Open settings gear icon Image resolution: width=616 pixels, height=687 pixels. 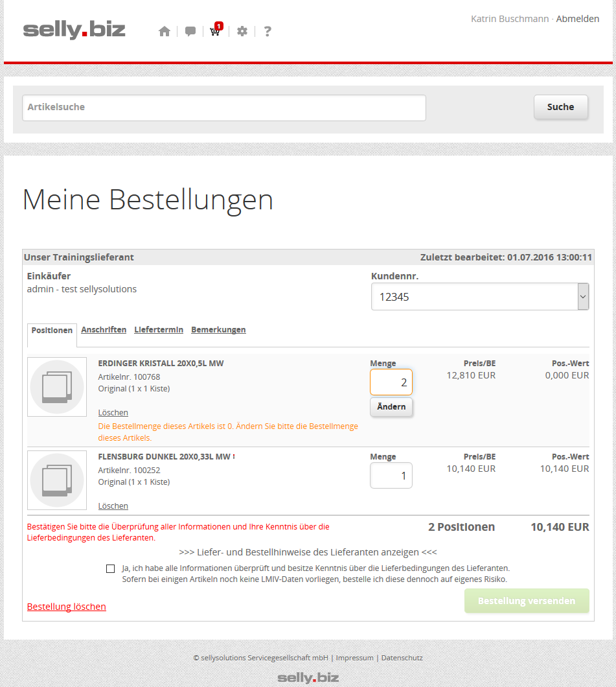[242, 31]
